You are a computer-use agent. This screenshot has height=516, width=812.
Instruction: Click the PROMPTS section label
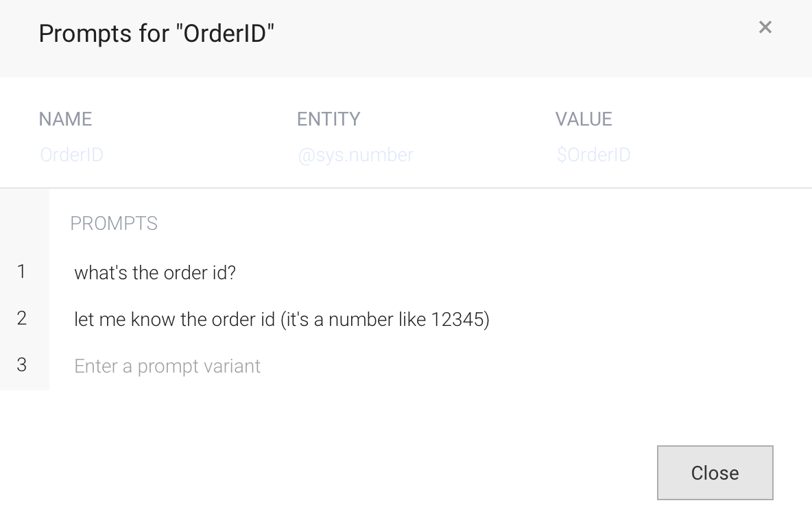[x=114, y=223]
